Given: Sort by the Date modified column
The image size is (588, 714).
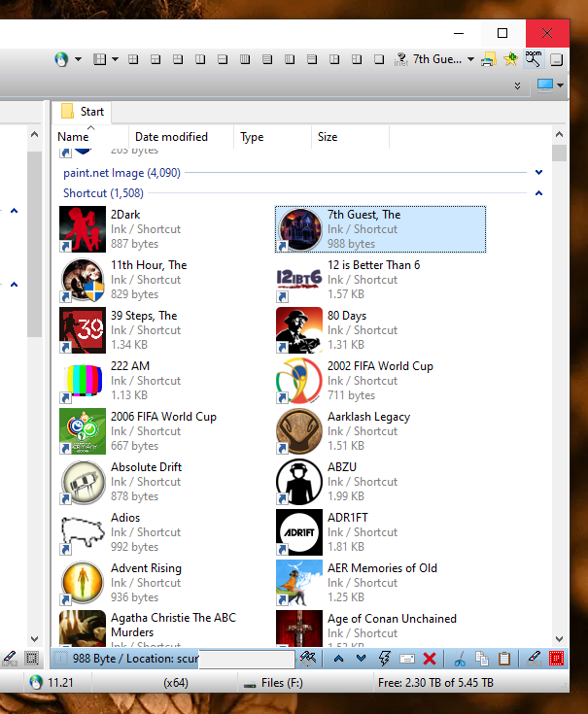Looking at the screenshot, I should pyautogui.click(x=171, y=137).
